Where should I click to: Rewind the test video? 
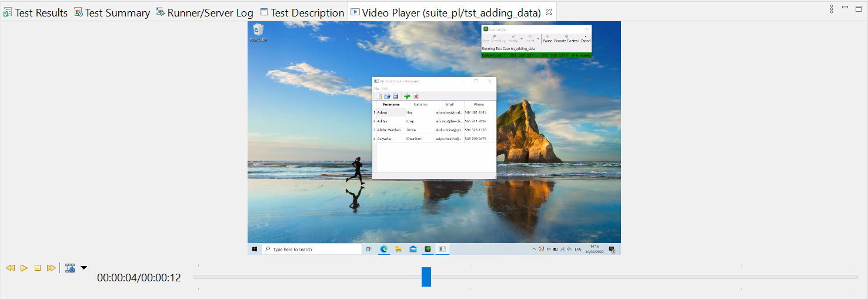pos(10,268)
